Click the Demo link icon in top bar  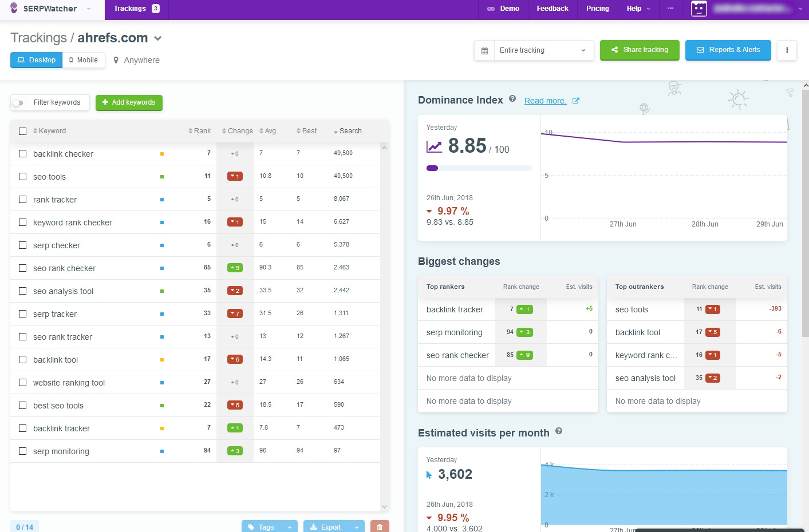coord(491,9)
